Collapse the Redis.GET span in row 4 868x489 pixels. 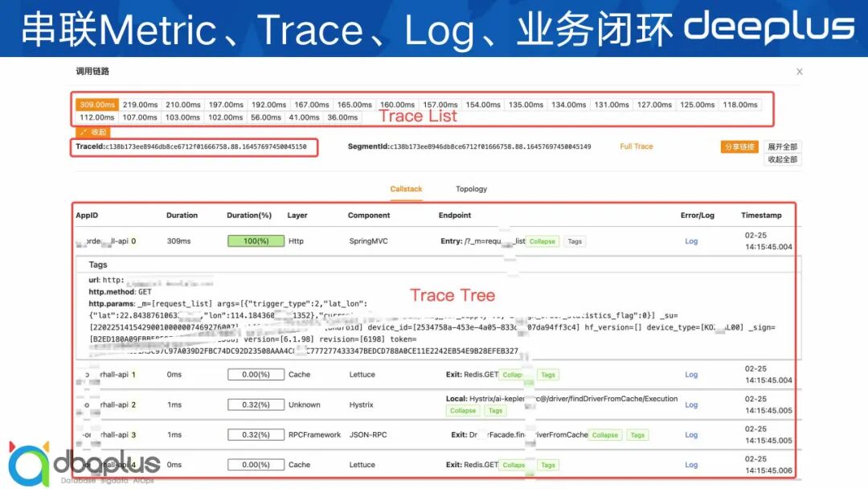(513, 465)
